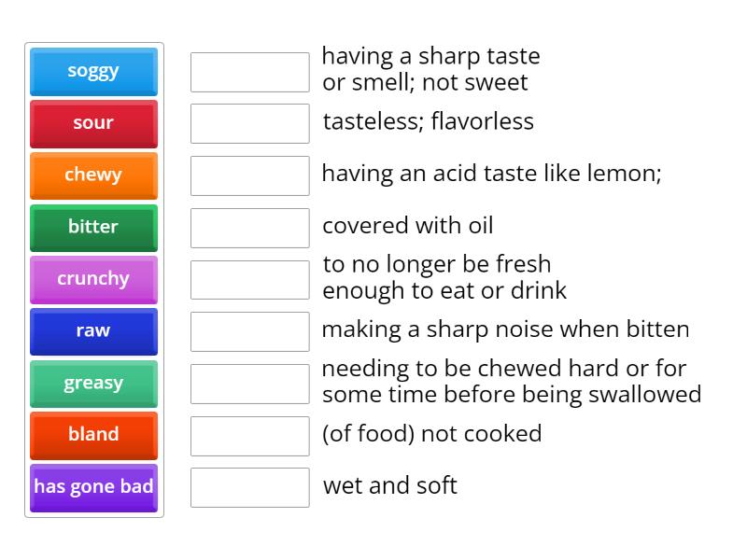Click the green "greasy" tile

click(93, 384)
